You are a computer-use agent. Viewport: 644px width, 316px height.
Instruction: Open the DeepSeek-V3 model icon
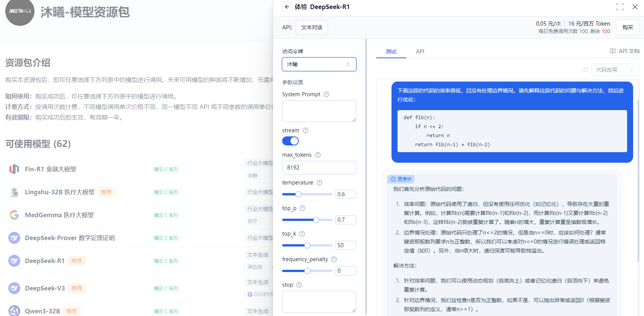[14, 288]
